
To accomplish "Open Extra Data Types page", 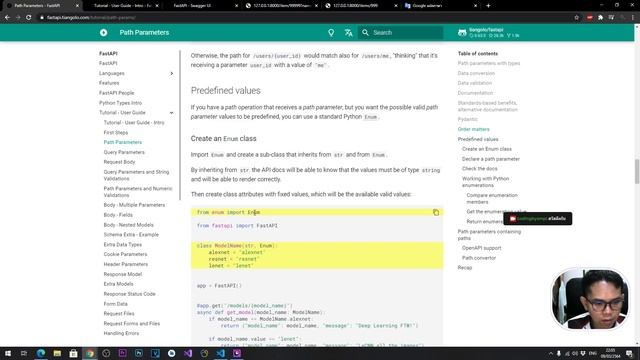I will point(122,244).
